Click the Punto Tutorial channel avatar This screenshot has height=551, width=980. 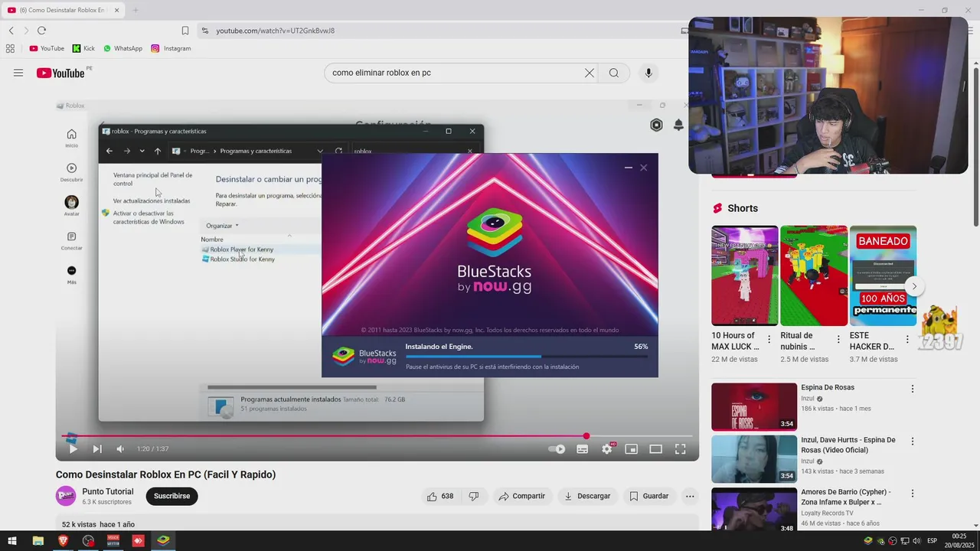66,496
